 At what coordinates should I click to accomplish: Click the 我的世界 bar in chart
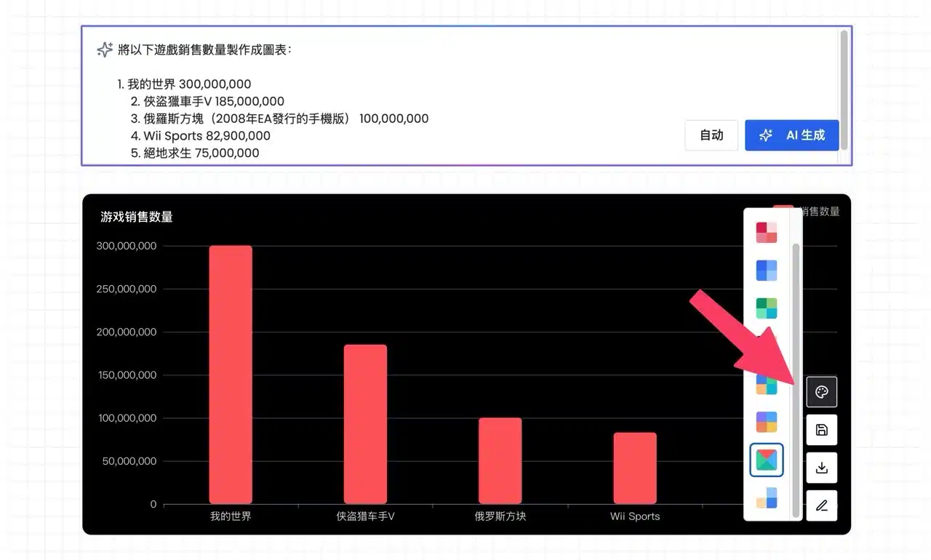pyautogui.click(x=231, y=375)
